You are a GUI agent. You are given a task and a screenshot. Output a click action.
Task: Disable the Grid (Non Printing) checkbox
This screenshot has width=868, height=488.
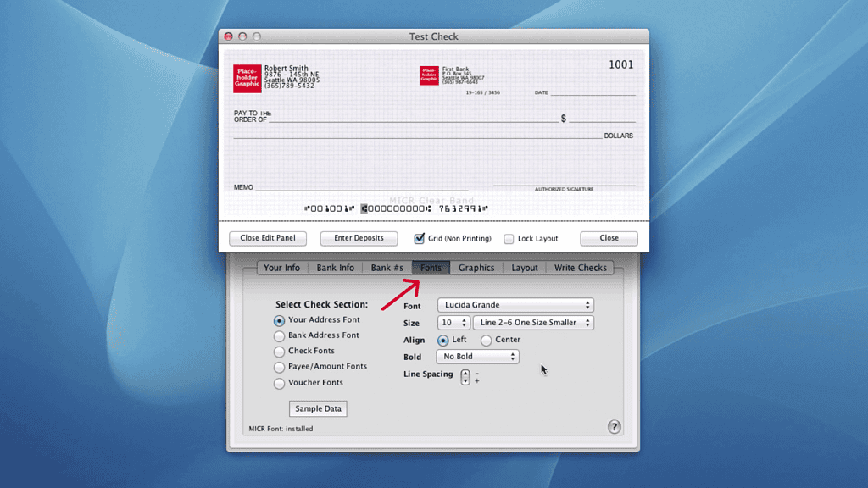point(420,239)
